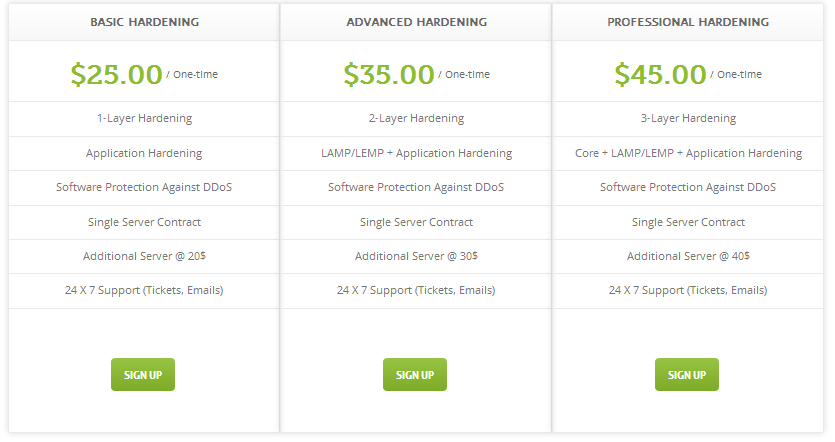This screenshot has width=835, height=442.
Task: Click Additional Server @ 20$ row
Action: tap(144, 256)
